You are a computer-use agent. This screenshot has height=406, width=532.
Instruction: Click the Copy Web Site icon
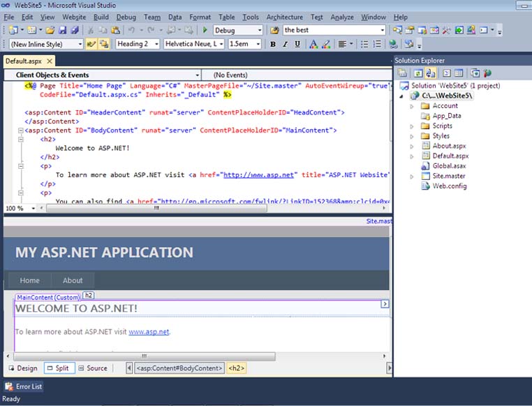[475, 73]
